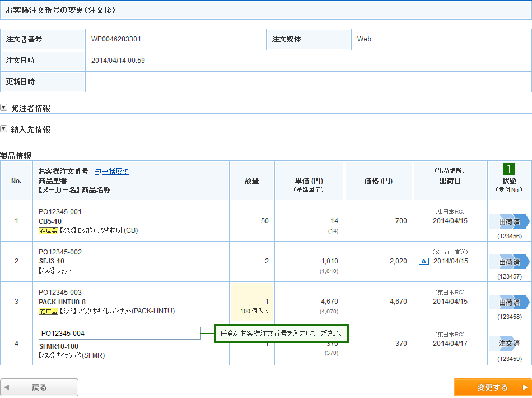Click the 出荷済 status arrow for receipt 123456
This screenshot has width=532, height=398.
point(508,221)
